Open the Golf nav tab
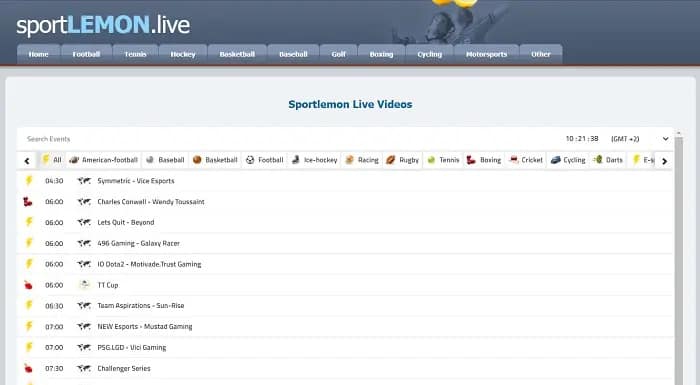 pyautogui.click(x=338, y=54)
